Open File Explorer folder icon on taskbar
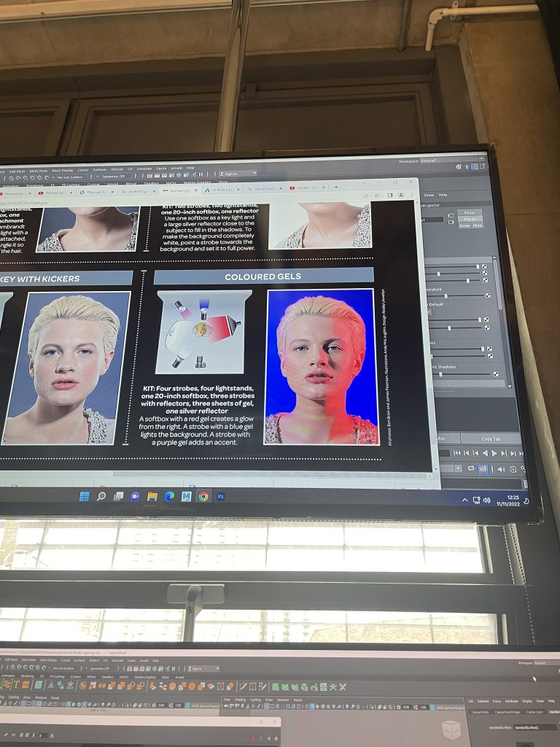560x747 pixels. click(x=152, y=496)
